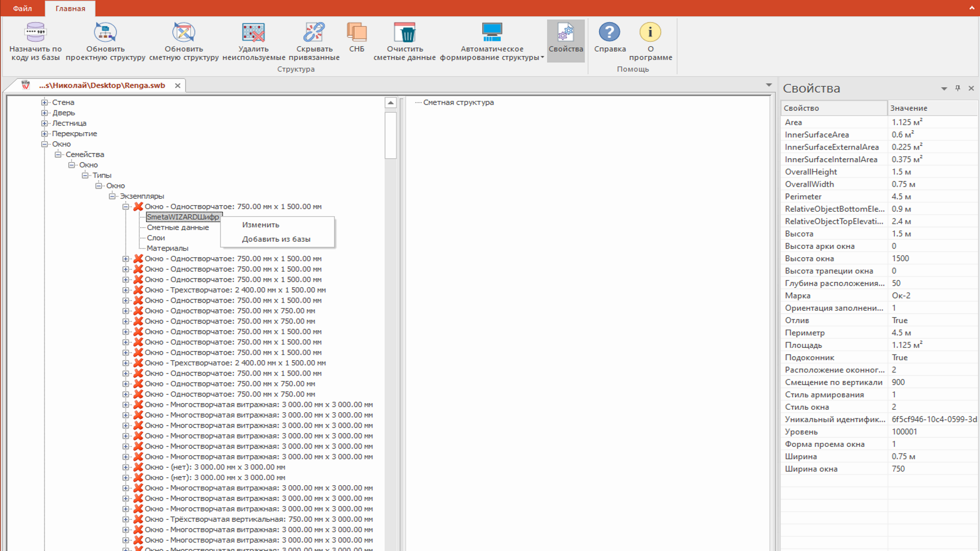This screenshot has height=551, width=980.
Task: Click Скрывать привязанные icon
Action: click(314, 32)
